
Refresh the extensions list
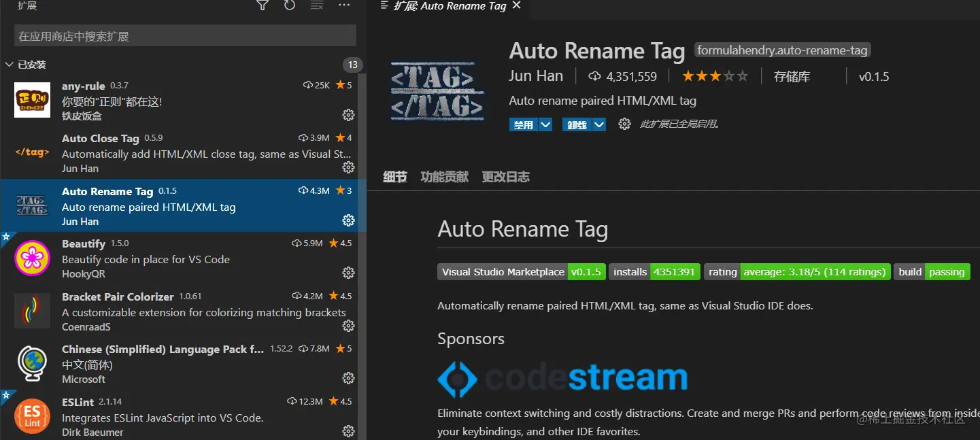point(290,5)
